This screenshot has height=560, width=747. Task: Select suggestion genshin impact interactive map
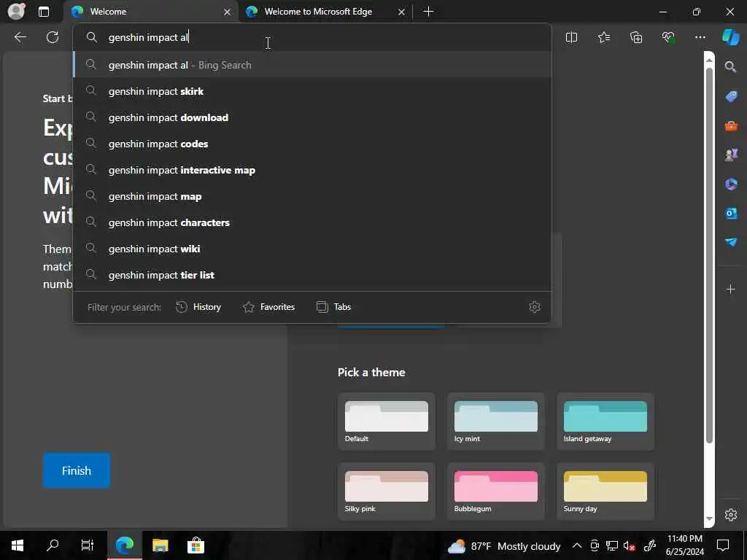[x=312, y=169]
